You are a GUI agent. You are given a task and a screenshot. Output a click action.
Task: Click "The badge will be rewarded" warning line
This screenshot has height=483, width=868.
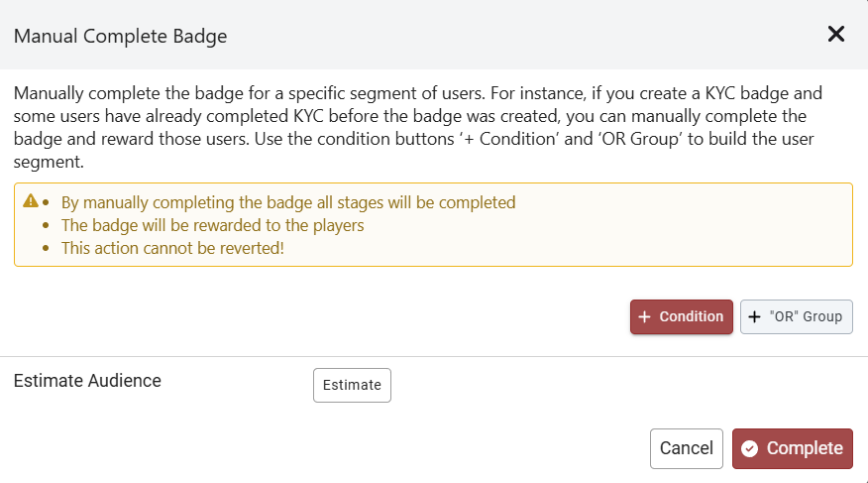[x=212, y=225]
